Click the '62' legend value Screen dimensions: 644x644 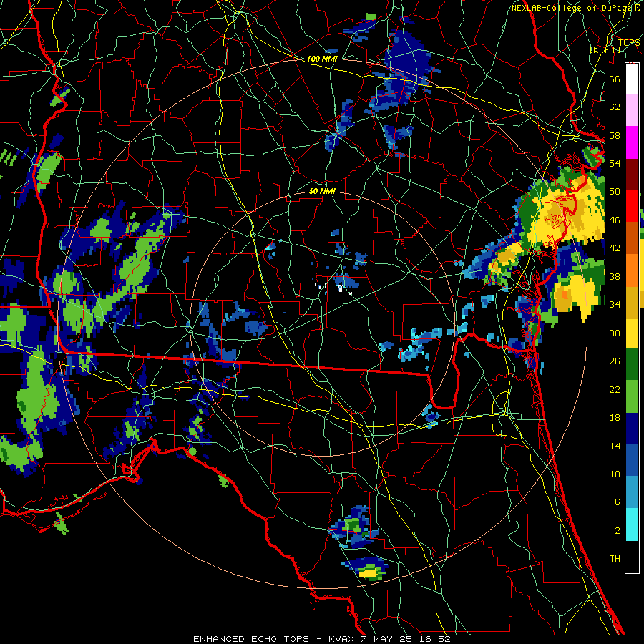coord(615,107)
